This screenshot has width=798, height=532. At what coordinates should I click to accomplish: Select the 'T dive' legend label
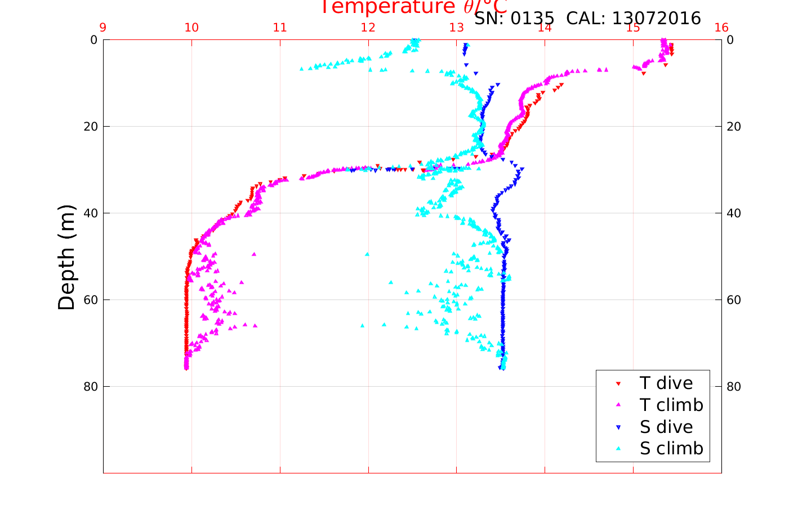[x=666, y=383]
